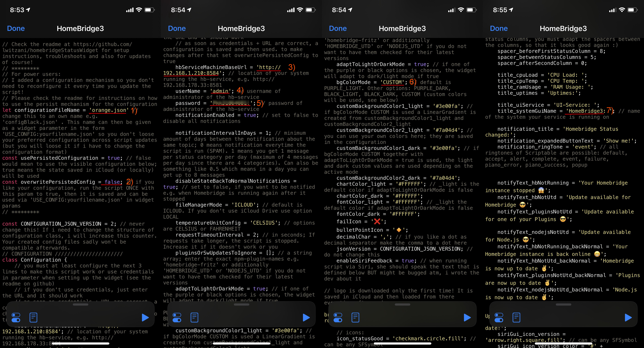Tap the docs page icon in the second screen
The image size is (644, 348).
194,318
